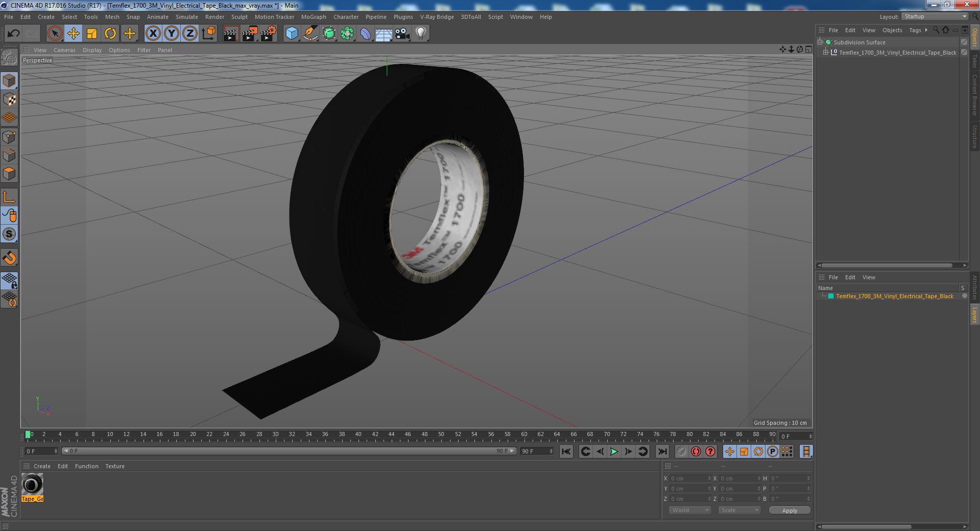Activate the Move tool
The image size is (980, 531).
(73, 34)
